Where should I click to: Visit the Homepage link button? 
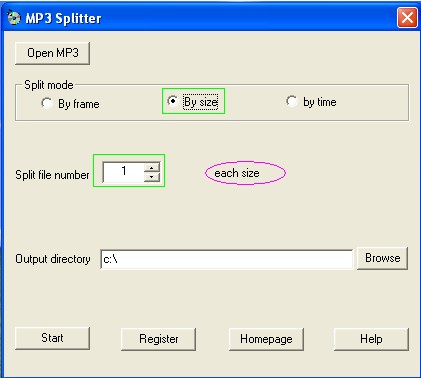[266, 339]
